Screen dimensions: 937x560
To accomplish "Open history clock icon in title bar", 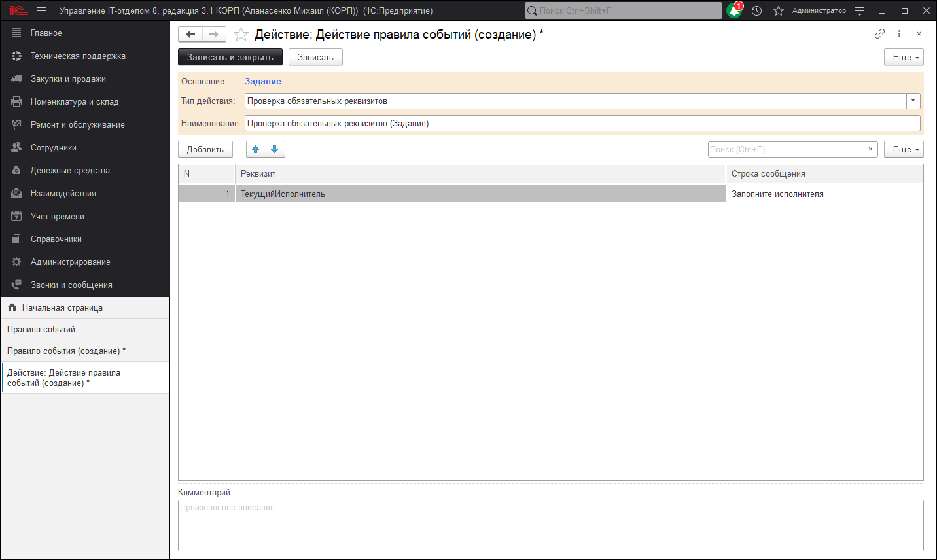I will point(756,10).
